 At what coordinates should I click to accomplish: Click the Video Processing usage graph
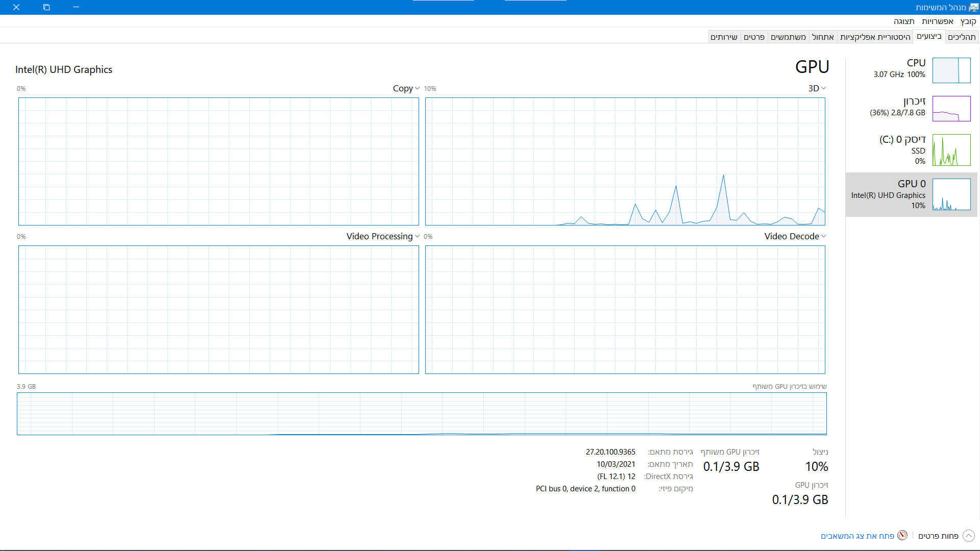point(218,310)
